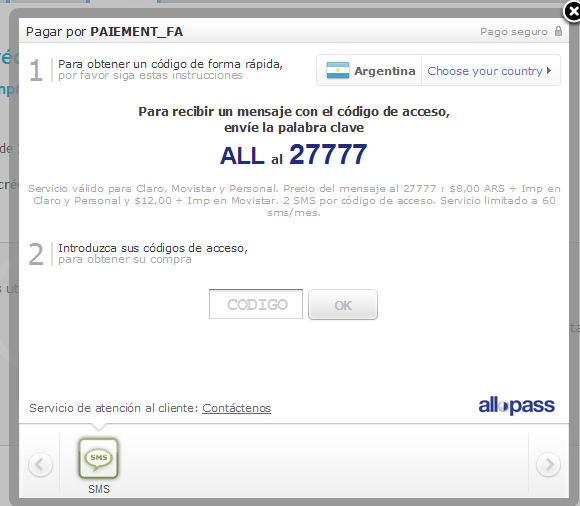The width and height of the screenshot is (580, 506).
Task: Click the Pago seguro text
Action: 514,32
